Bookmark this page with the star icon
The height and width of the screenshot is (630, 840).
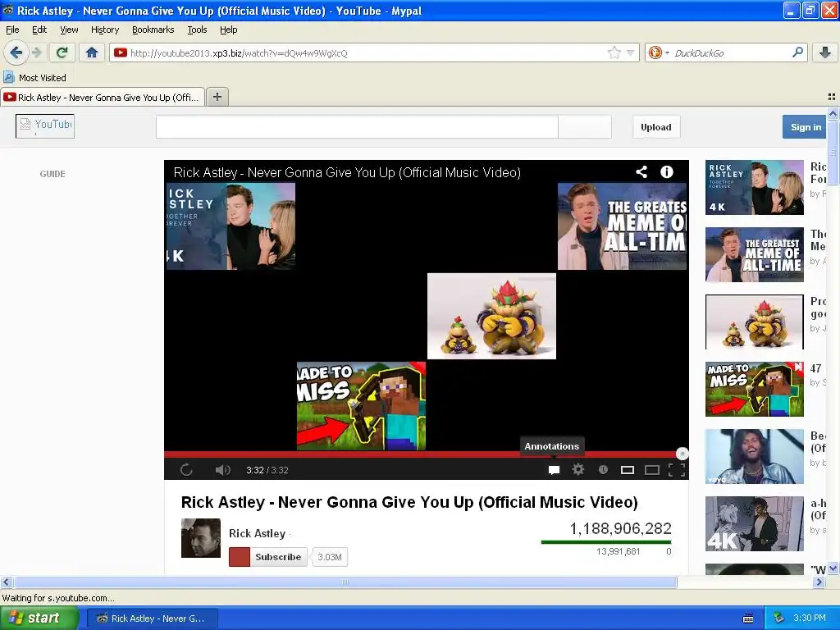[x=614, y=52]
